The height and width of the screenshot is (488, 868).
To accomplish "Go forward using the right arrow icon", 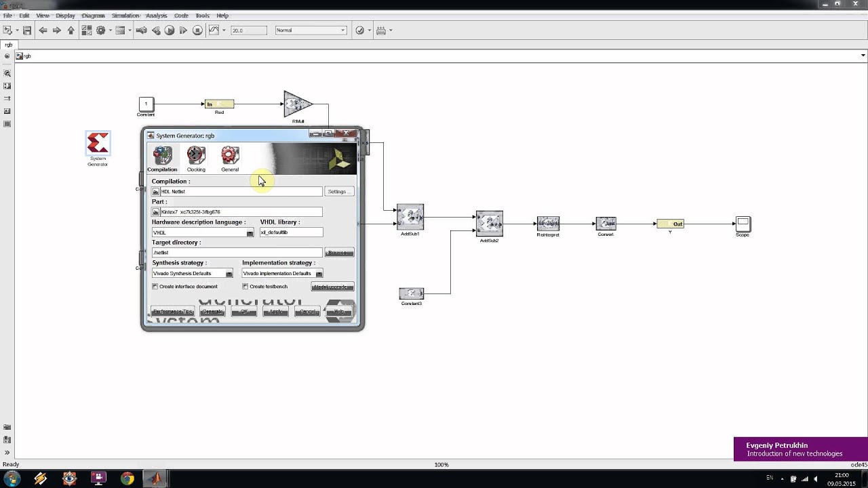I will [57, 30].
